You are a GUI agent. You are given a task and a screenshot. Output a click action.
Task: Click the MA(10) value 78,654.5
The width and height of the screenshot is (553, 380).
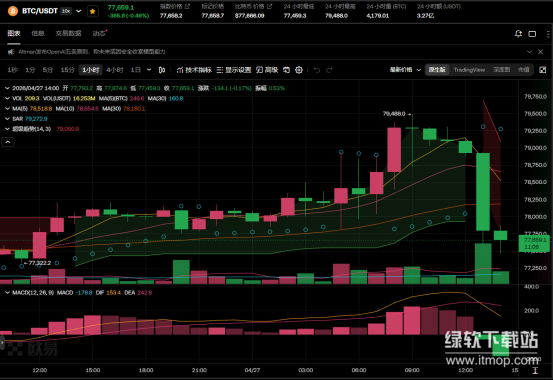pyautogui.click(x=87, y=109)
